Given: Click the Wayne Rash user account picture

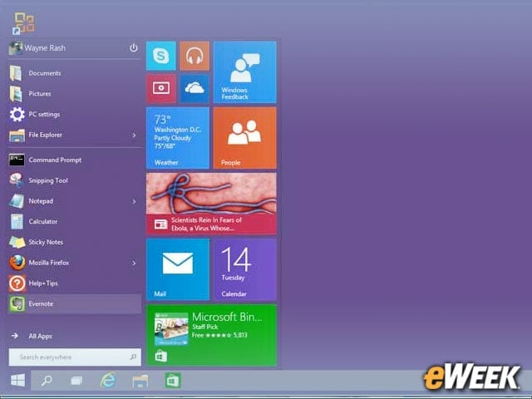Looking at the screenshot, I should (x=16, y=48).
